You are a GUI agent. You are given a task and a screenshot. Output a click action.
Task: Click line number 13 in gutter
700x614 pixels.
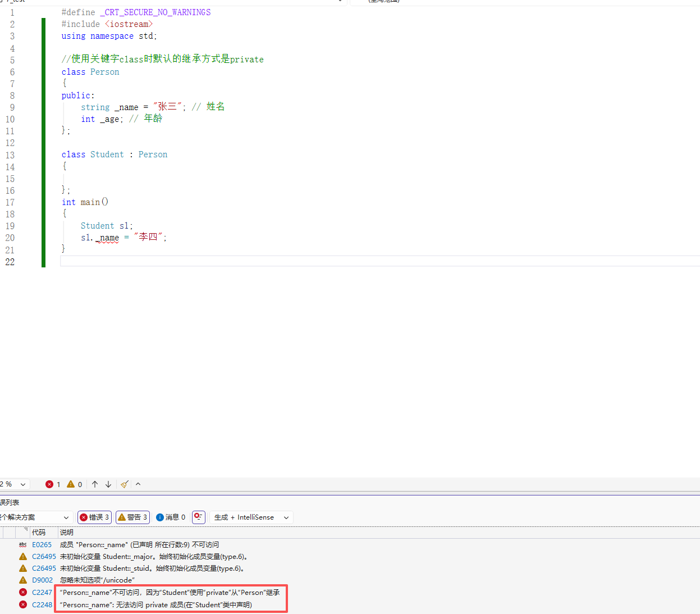pos(10,155)
